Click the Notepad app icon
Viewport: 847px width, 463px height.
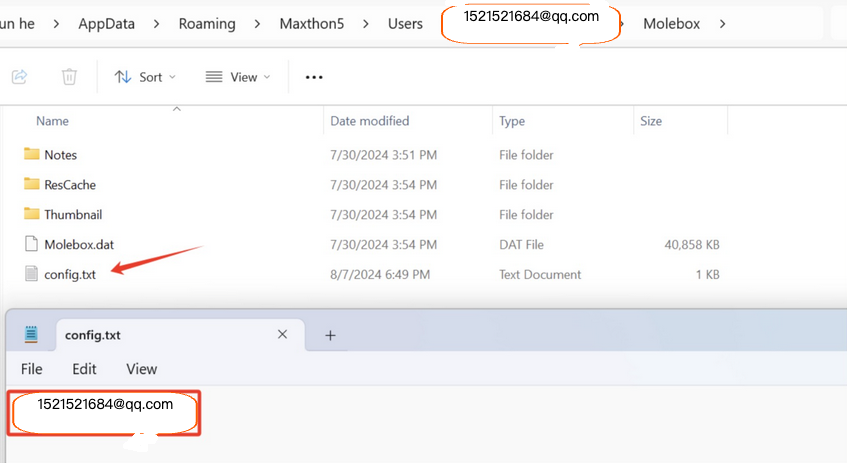31,335
